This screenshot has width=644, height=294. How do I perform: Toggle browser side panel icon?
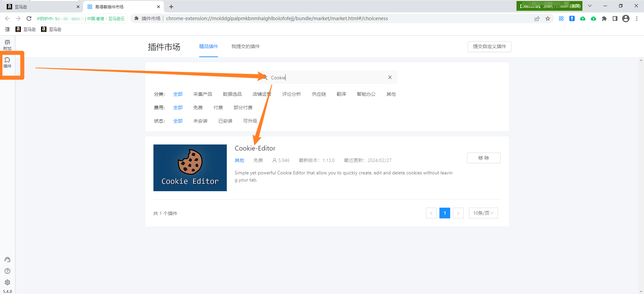point(615,18)
